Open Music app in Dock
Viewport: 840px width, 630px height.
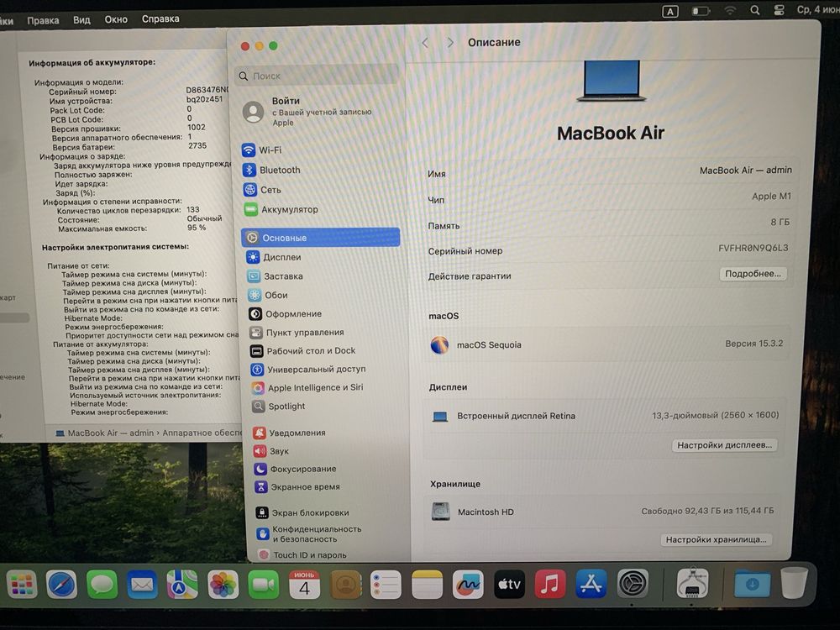550,584
